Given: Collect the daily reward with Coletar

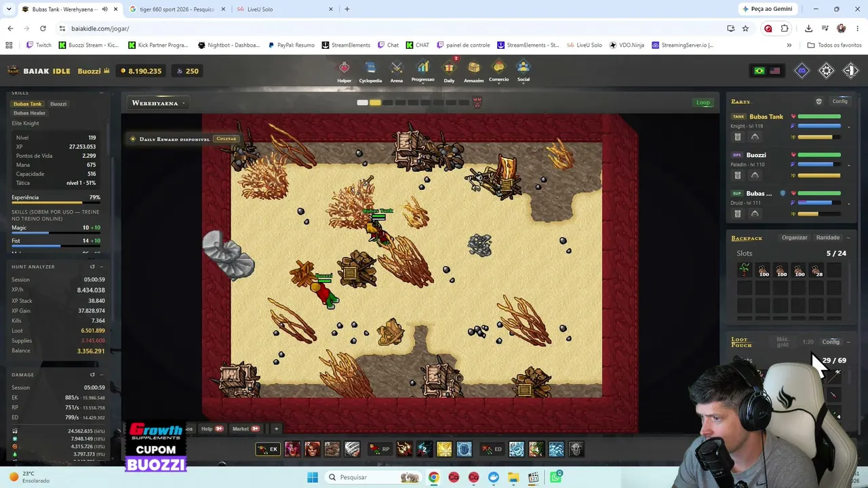Looking at the screenshot, I should tap(226, 139).
